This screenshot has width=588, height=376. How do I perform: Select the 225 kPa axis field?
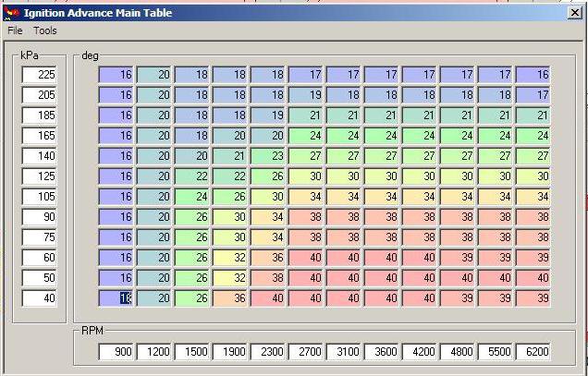[40, 75]
